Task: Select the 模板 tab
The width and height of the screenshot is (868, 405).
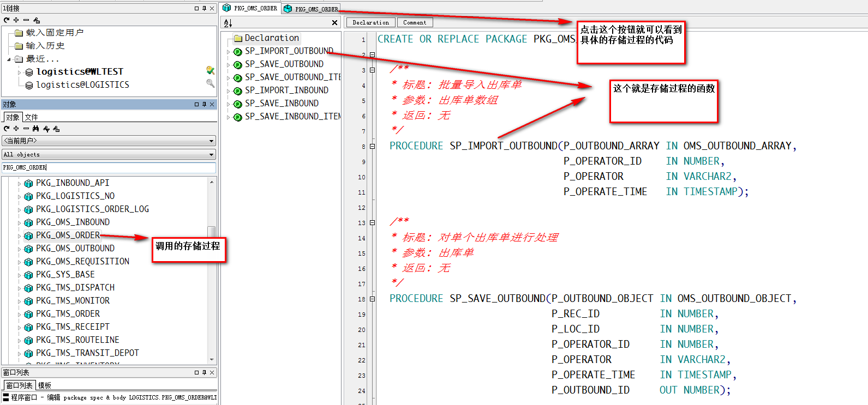Action: [45, 385]
